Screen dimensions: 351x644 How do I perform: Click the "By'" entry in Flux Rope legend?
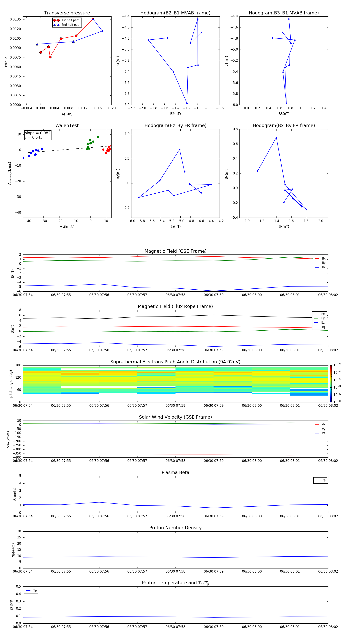coord(320,318)
